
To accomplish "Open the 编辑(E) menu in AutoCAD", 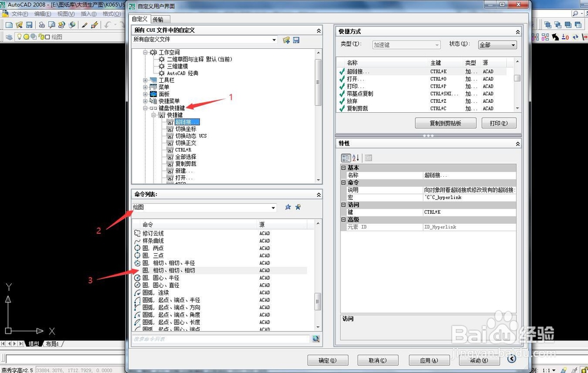I will click(x=42, y=14).
